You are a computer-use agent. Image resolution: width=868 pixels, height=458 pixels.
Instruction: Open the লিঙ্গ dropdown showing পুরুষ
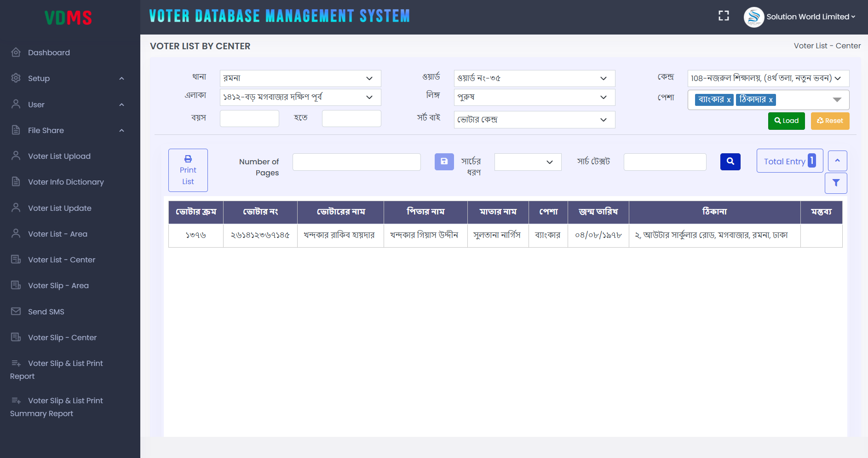(534, 97)
